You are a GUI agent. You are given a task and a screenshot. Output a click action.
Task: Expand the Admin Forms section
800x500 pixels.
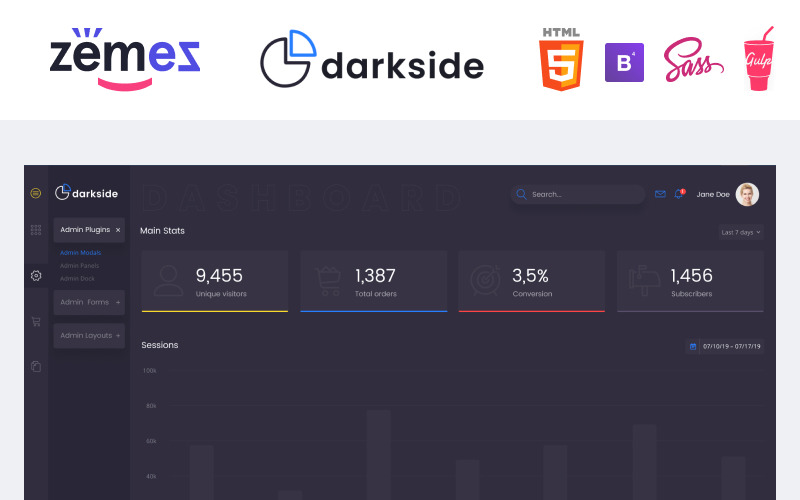click(117, 302)
